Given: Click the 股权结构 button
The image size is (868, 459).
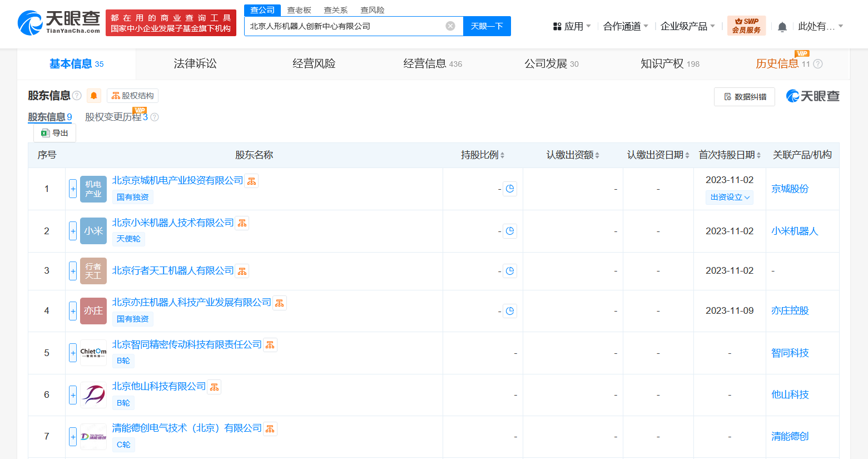Looking at the screenshot, I should coord(132,96).
